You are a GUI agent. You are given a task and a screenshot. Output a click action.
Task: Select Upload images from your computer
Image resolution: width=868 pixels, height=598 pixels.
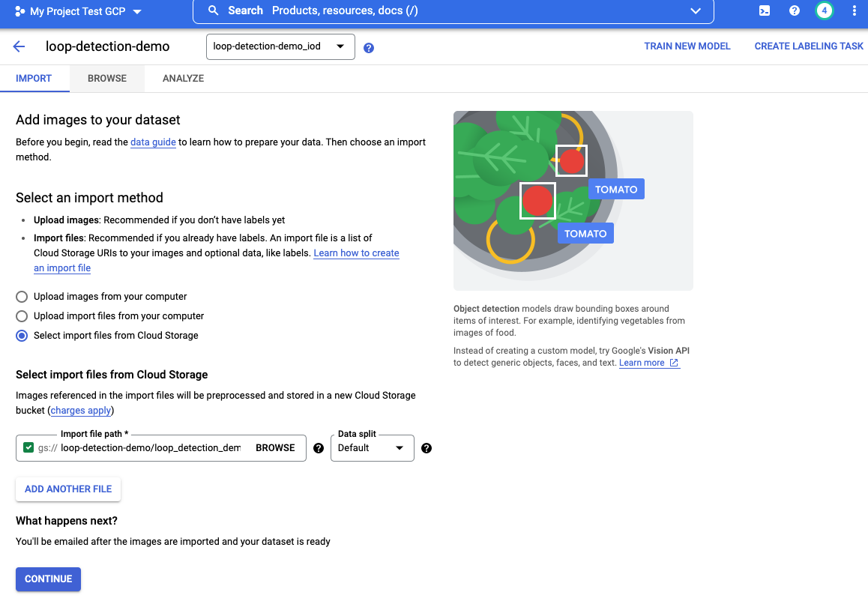tap(22, 297)
